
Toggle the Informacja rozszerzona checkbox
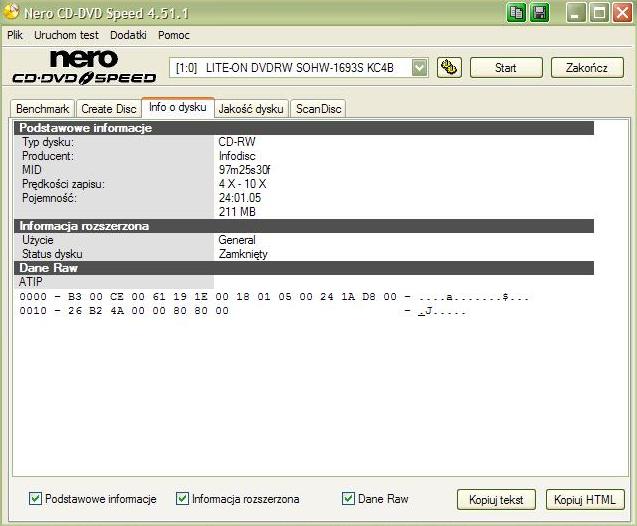pyautogui.click(x=182, y=498)
